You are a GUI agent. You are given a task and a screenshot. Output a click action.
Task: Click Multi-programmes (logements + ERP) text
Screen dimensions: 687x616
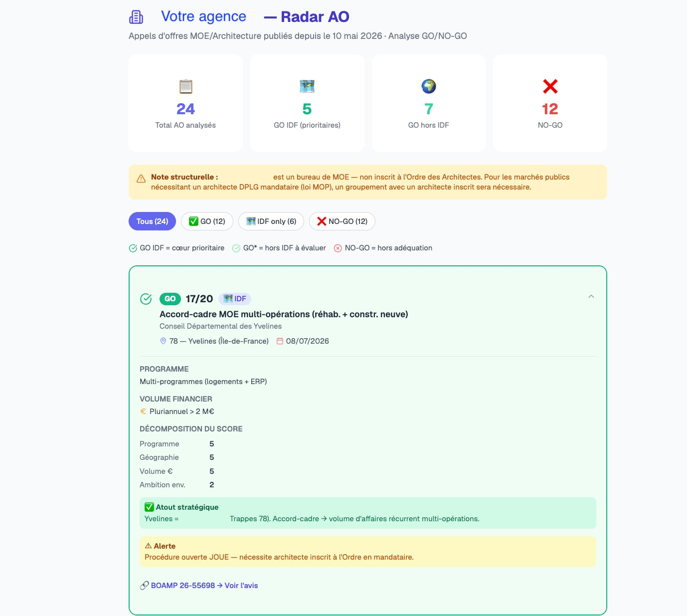pyautogui.click(x=203, y=382)
